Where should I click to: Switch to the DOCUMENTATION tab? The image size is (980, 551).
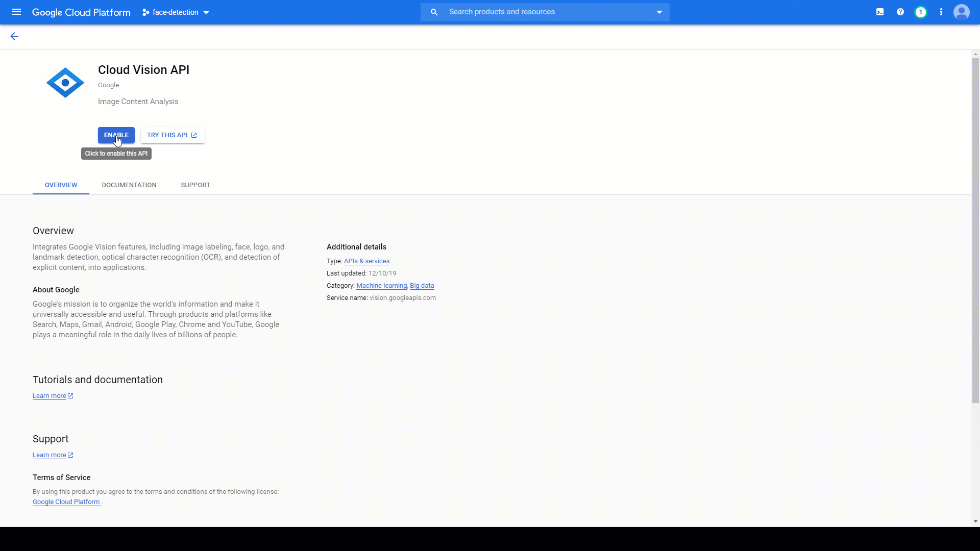click(x=129, y=185)
